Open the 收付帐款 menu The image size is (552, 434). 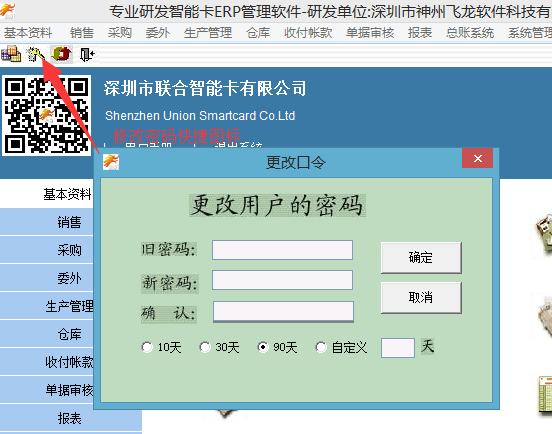coord(308,33)
